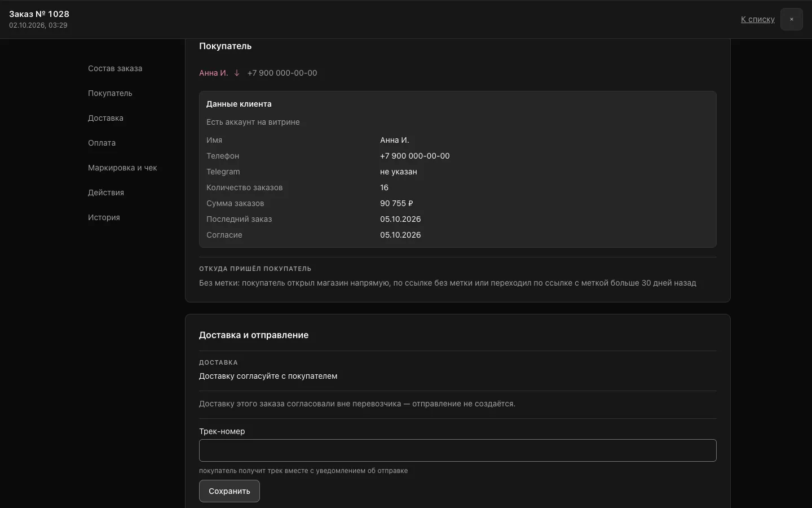The image size is (812, 508).
Task: Select the phone value in Телефон row
Action: point(415,156)
